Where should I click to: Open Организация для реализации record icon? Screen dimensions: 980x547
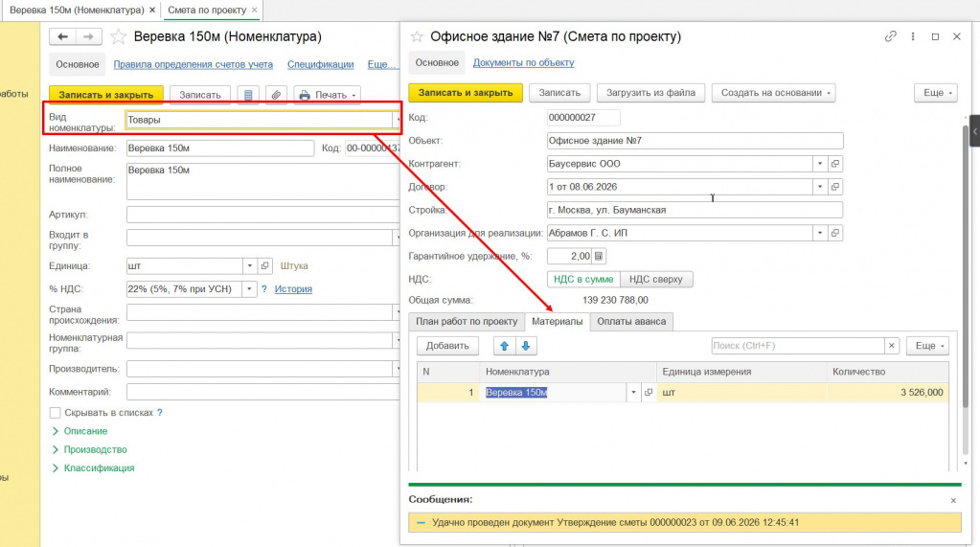click(835, 233)
